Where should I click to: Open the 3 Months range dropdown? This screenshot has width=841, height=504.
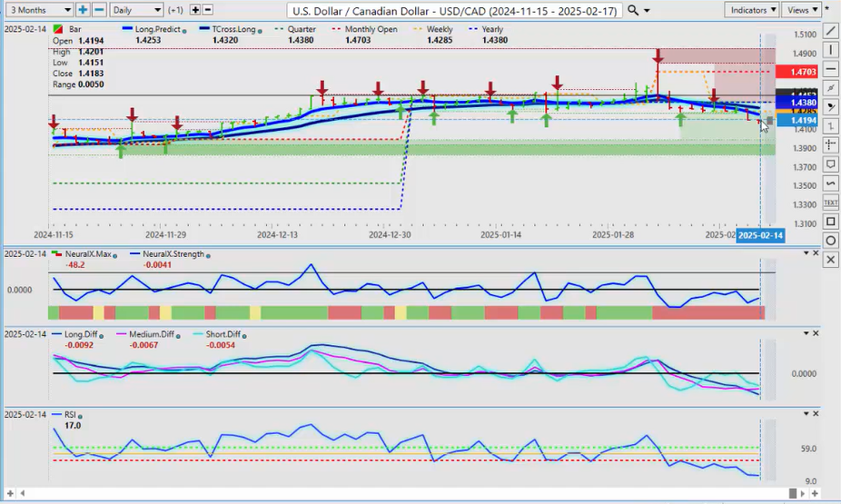click(38, 10)
